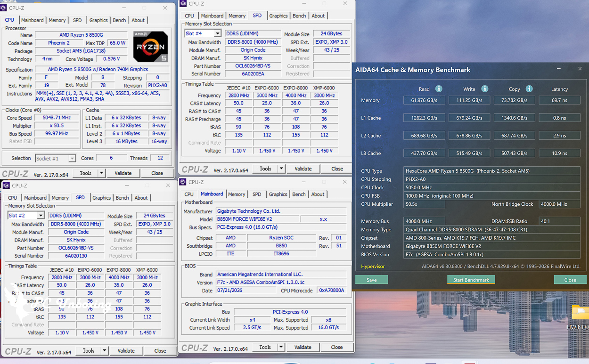Click Start Benchmark in AIDA64

(471, 280)
